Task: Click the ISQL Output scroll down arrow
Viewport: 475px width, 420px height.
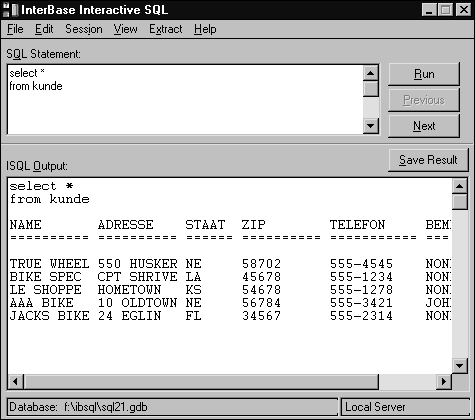Action: pyautogui.click(x=460, y=366)
